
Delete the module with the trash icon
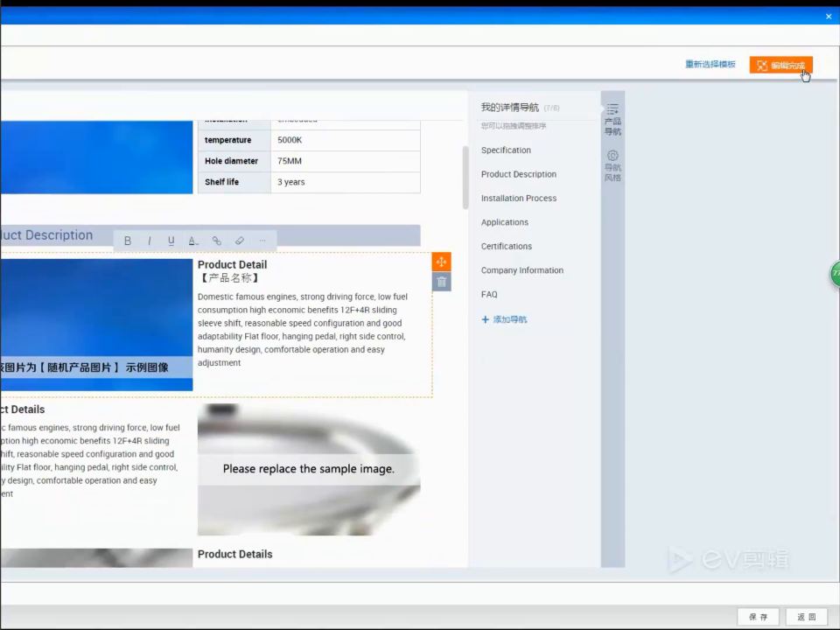[x=441, y=282]
